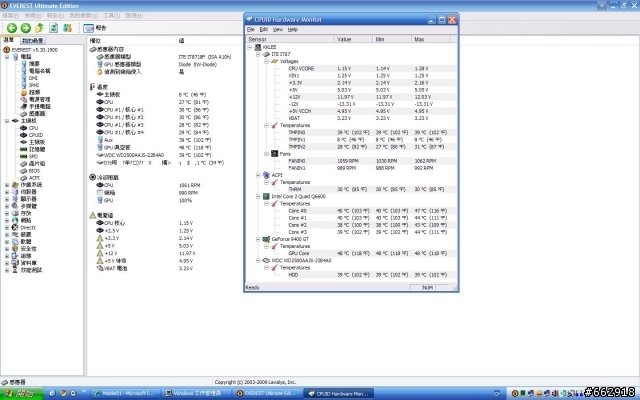Click the Sensor column header in Hardware Monitor
Viewport: 640px width, 400px height.
click(x=290, y=39)
